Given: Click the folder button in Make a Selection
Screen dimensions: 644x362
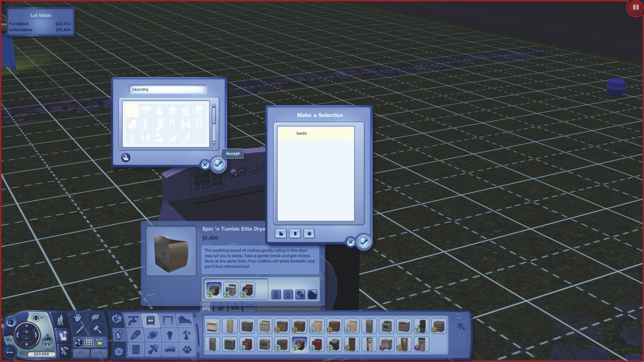Looking at the screenshot, I should pos(281,234).
